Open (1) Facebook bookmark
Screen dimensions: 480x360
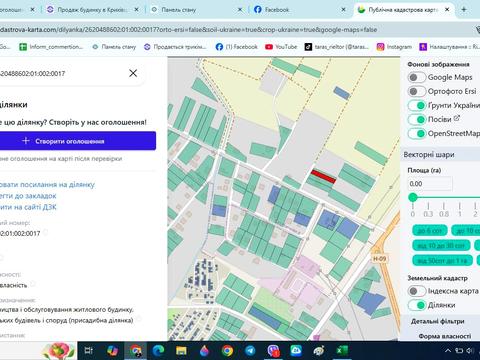(x=237, y=47)
